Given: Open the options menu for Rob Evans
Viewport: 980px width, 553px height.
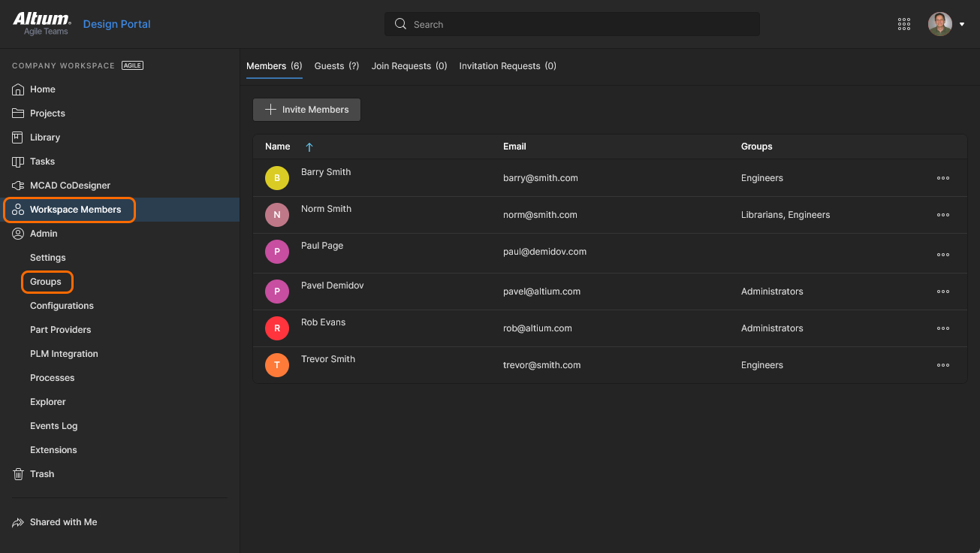Looking at the screenshot, I should pos(943,328).
